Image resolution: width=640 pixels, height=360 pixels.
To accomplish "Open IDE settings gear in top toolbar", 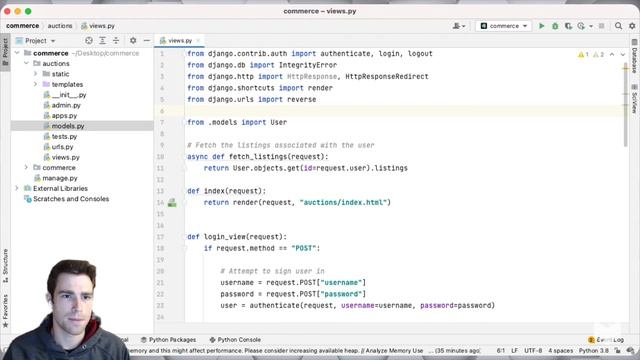I will point(632,26).
